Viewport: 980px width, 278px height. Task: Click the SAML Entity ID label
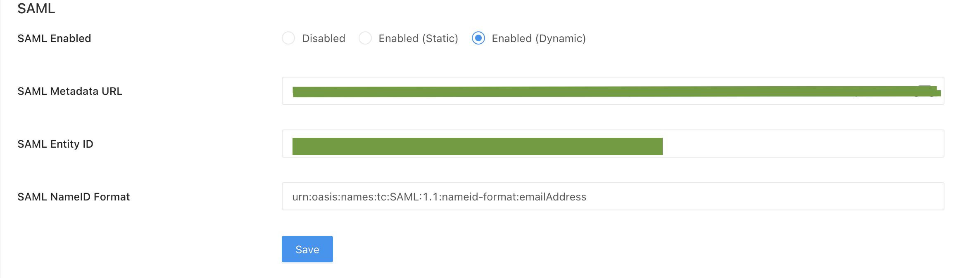point(55,144)
